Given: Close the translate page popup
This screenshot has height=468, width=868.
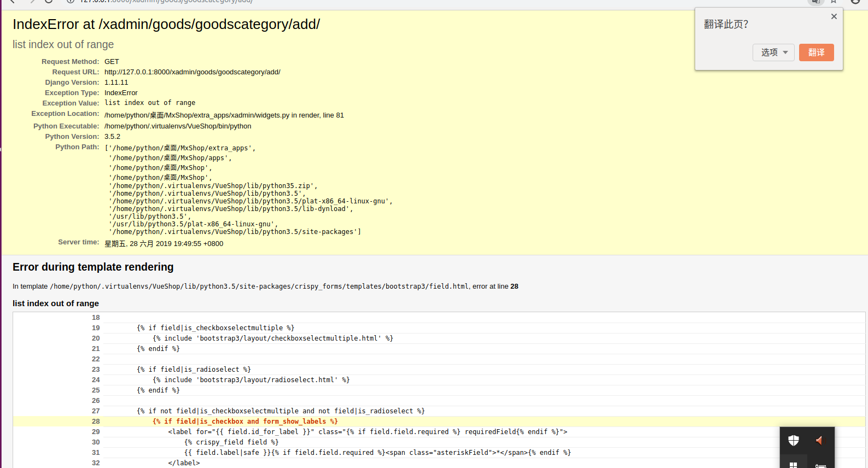Looking at the screenshot, I should 834,16.
